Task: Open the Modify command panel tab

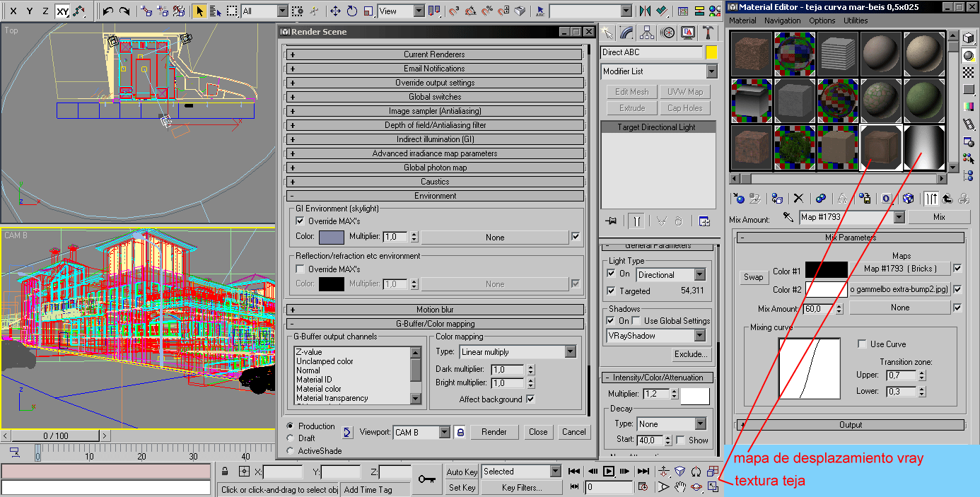Action: point(626,33)
